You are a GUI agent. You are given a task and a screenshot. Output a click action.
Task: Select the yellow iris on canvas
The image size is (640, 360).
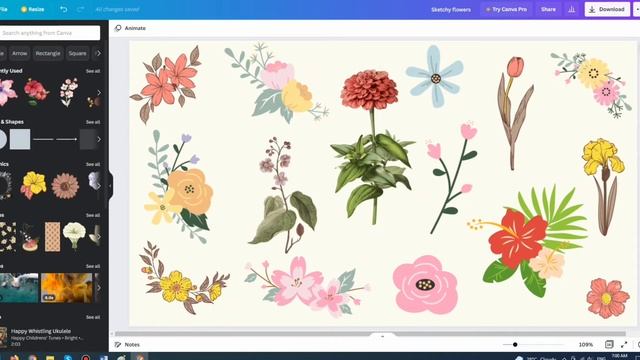[603, 187]
